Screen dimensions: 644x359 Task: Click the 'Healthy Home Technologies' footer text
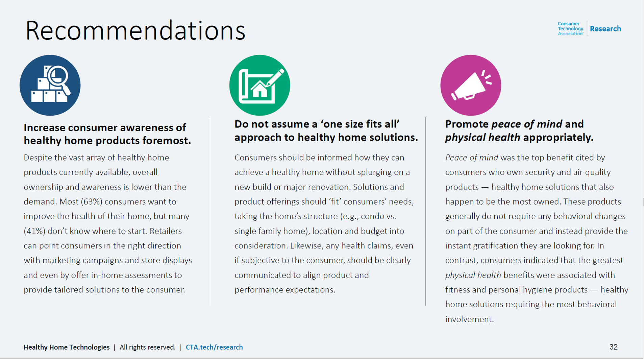pos(67,347)
